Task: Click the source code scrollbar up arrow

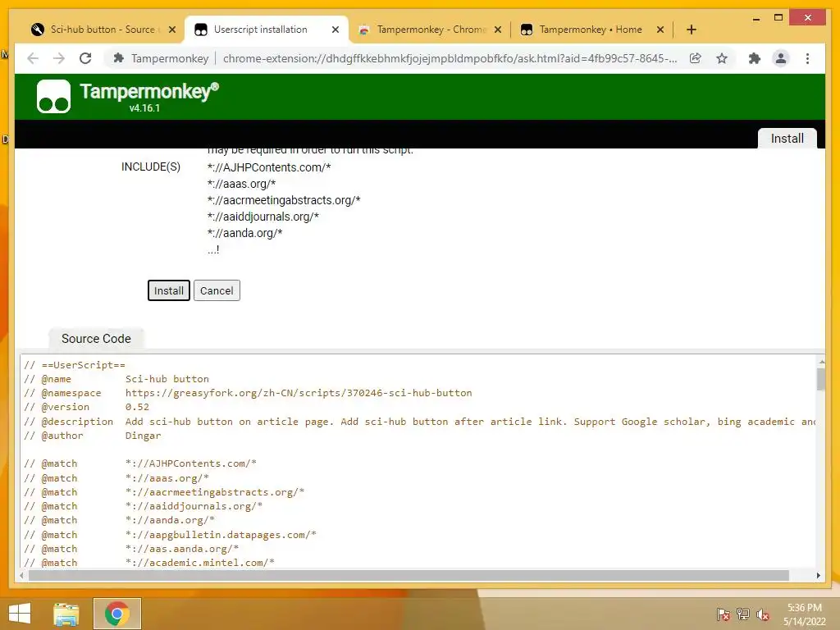Action: [x=820, y=360]
